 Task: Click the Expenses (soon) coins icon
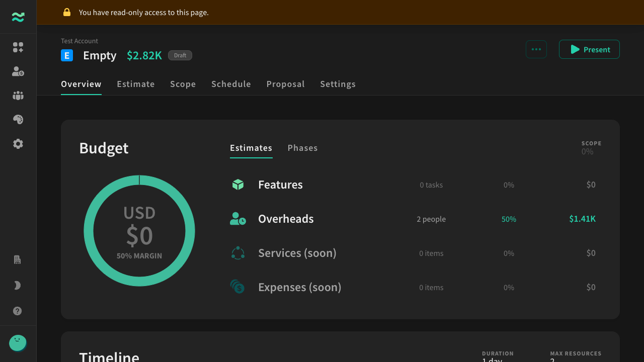[x=237, y=287]
